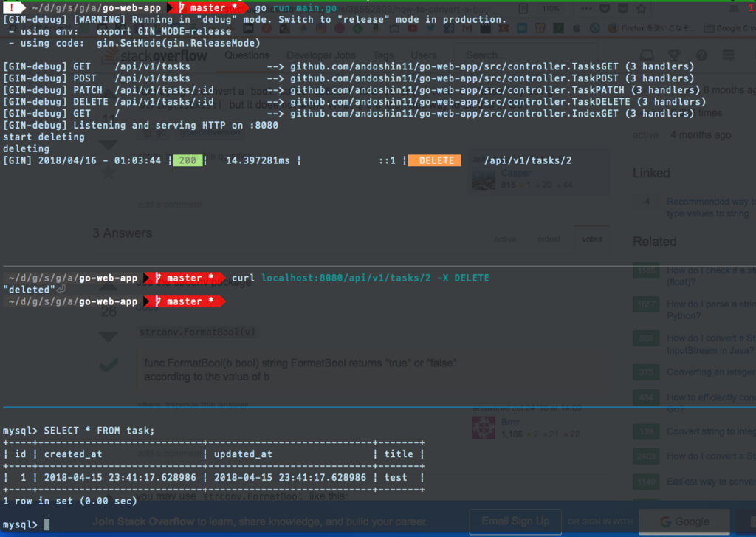Click Brrrr's avatar thumbnail
Image resolution: width=756 pixels, height=537 pixels.
[484, 428]
